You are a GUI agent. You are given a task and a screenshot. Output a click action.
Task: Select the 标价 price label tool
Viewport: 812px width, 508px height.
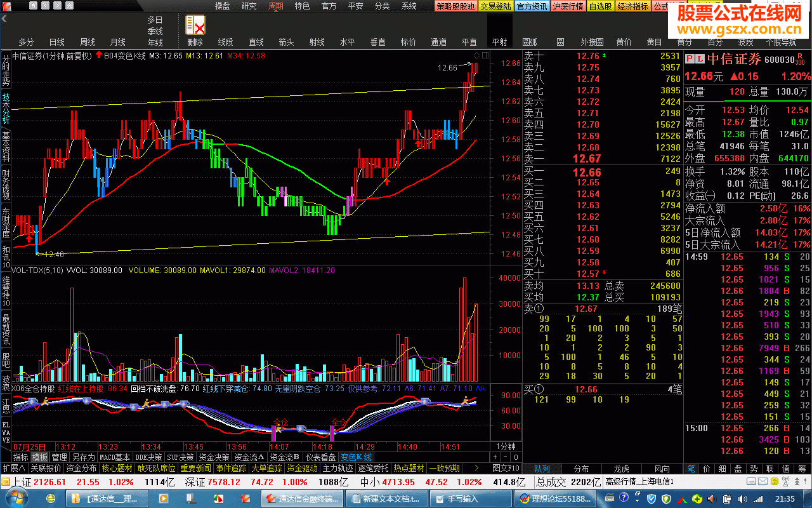pyautogui.click(x=408, y=42)
